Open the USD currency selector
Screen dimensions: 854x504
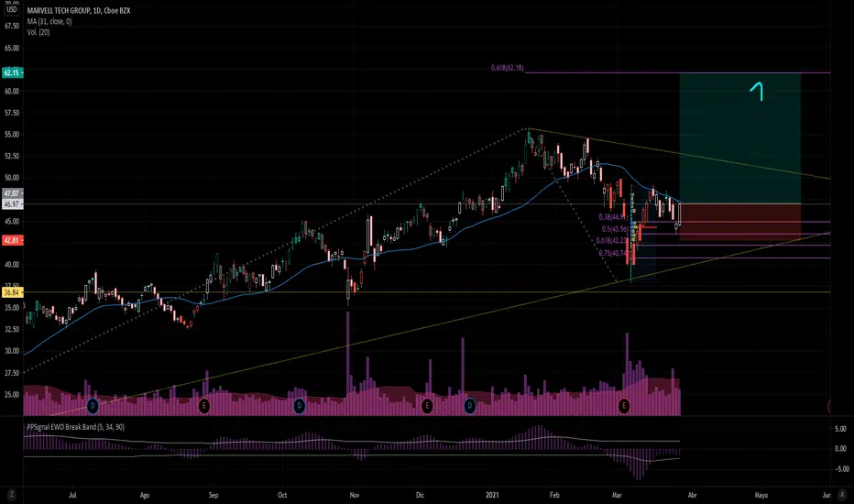tap(11, 10)
